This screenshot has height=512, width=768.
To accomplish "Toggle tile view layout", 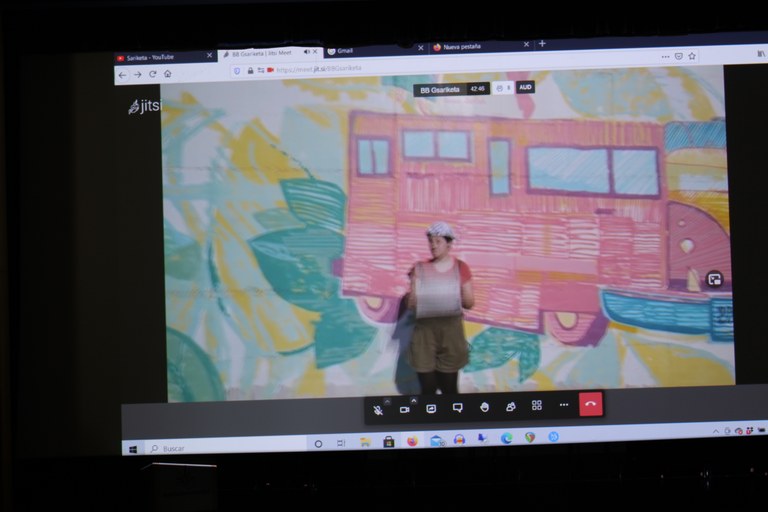I will 537,405.
